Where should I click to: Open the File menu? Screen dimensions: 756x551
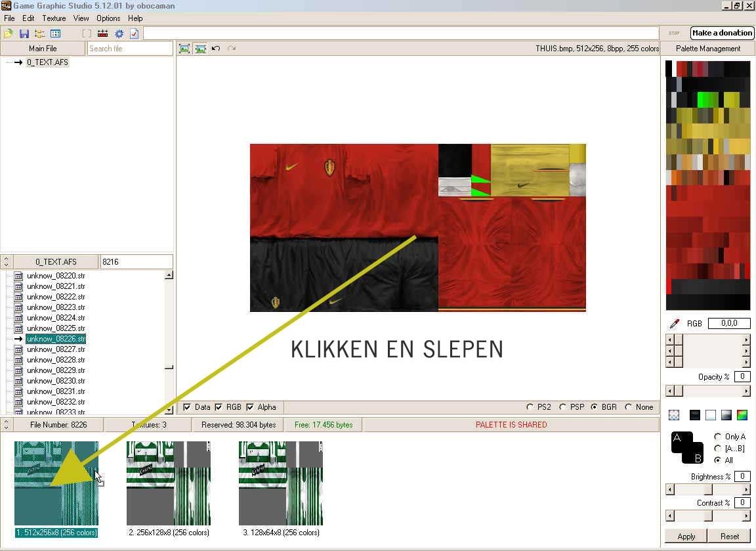point(9,18)
